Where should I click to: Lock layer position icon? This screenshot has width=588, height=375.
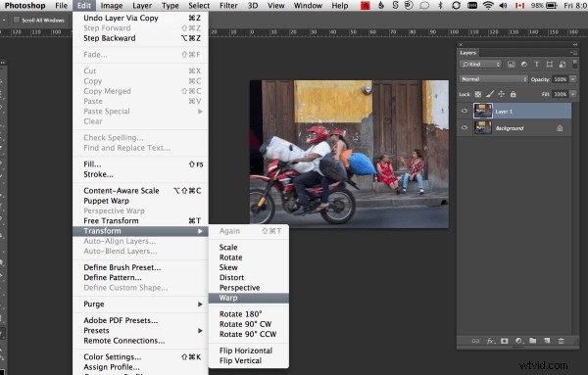[x=502, y=94]
